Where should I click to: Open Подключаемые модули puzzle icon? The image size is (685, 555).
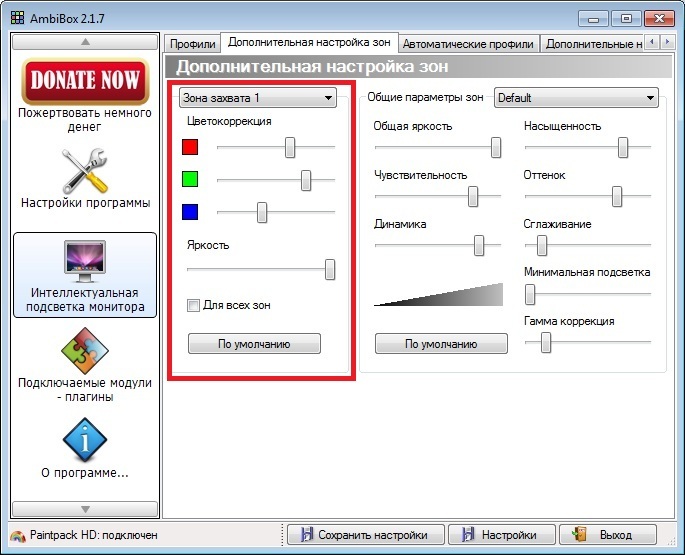[x=85, y=351]
